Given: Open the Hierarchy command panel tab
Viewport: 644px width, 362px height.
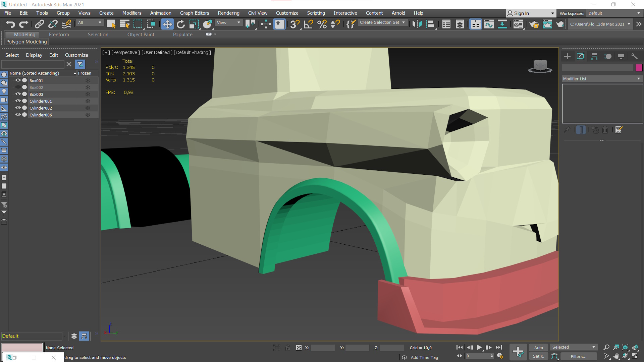Looking at the screenshot, I should coord(594,56).
